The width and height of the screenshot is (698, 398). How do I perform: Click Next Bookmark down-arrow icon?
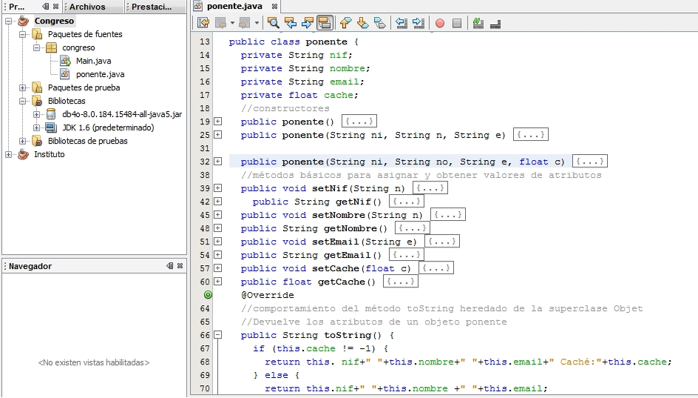pyautogui.click(x=362, y=23)
